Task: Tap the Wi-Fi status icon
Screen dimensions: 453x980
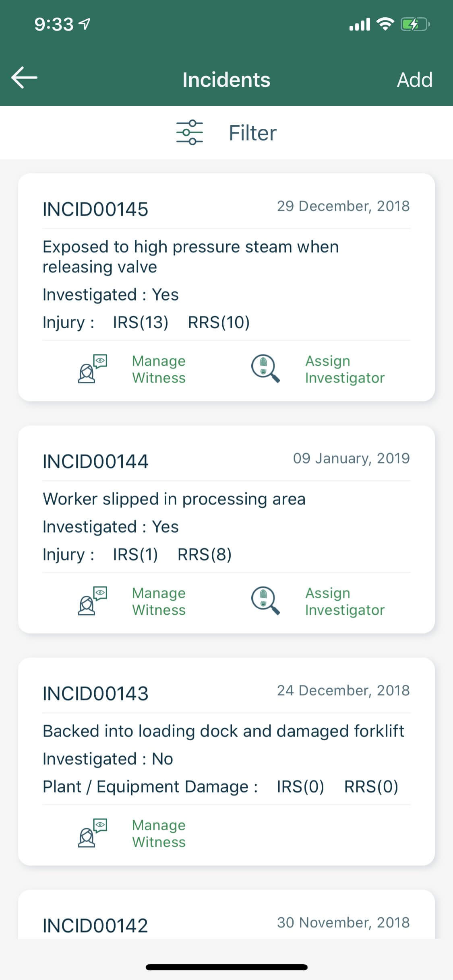Action: (x=385, y=25)
